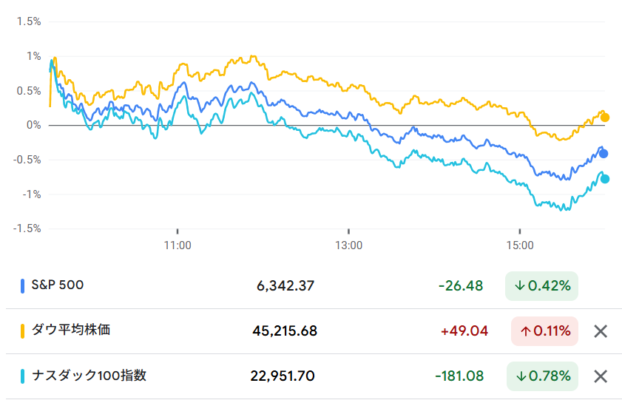Click the ダウ平均株価 up 0.11% badge
622x400 pixels.
point(542,331)
